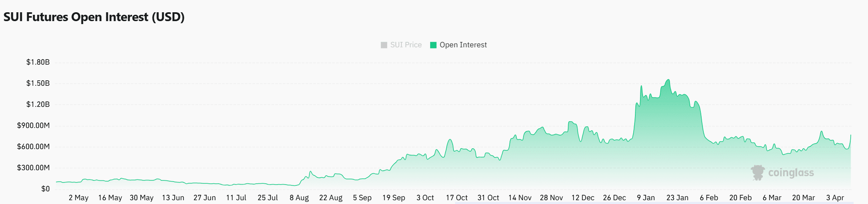The width and height of the screenshot is (868, 204).
Task: Click the coinglass watermark text
Action: click(x=791, y=173)
